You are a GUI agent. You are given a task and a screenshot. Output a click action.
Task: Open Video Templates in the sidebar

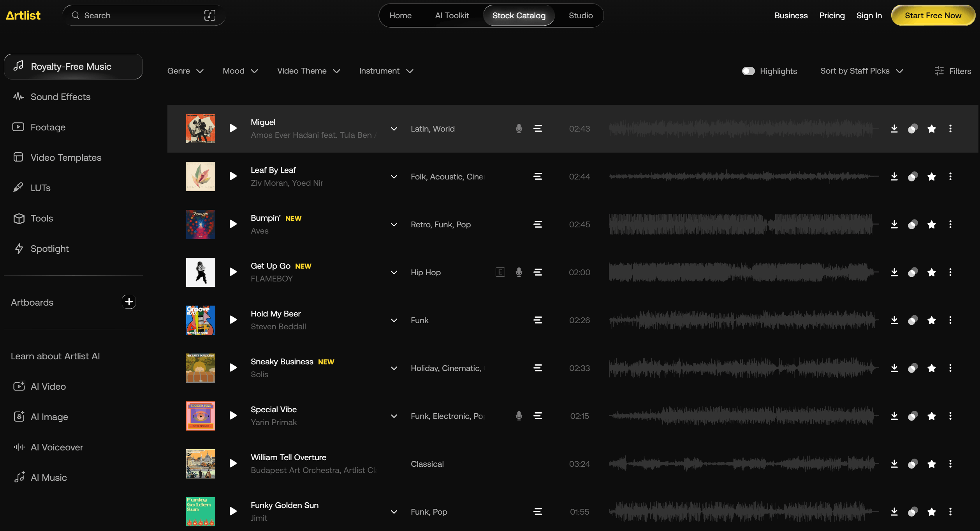click(73, 157)
